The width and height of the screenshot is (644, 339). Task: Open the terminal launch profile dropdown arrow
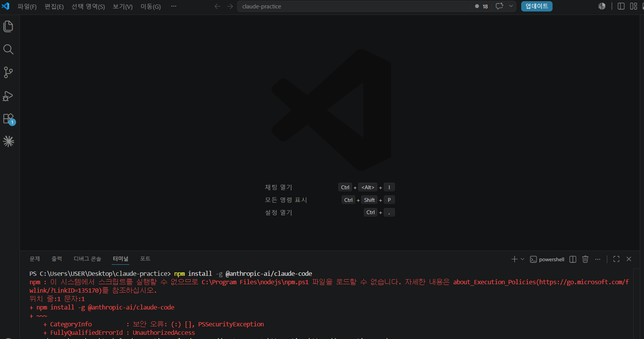[522, 259]
